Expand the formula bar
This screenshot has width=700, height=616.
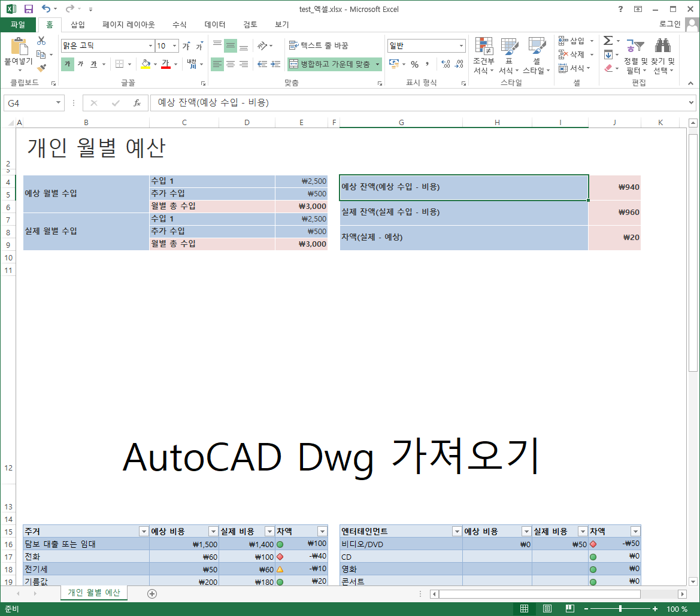click(691, 103)
